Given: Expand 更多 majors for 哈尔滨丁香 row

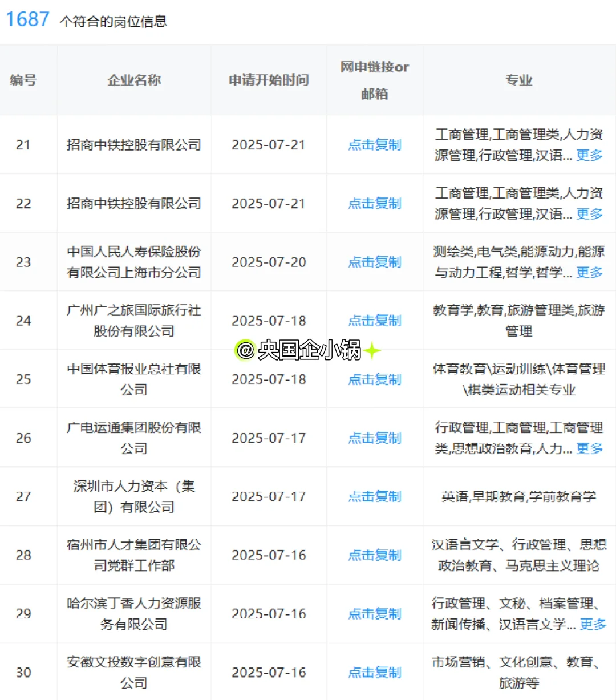Looking at the screenshot, I should 593,625.
